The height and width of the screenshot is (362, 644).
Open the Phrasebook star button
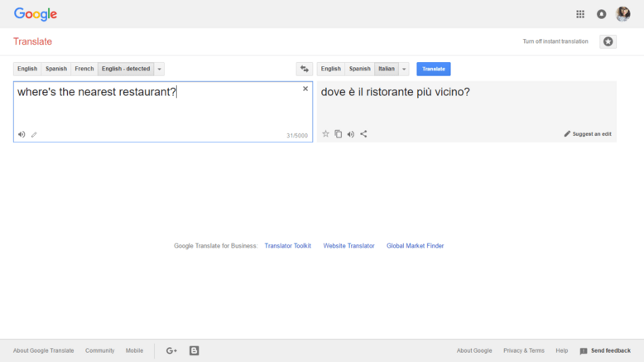pos(608,41)
